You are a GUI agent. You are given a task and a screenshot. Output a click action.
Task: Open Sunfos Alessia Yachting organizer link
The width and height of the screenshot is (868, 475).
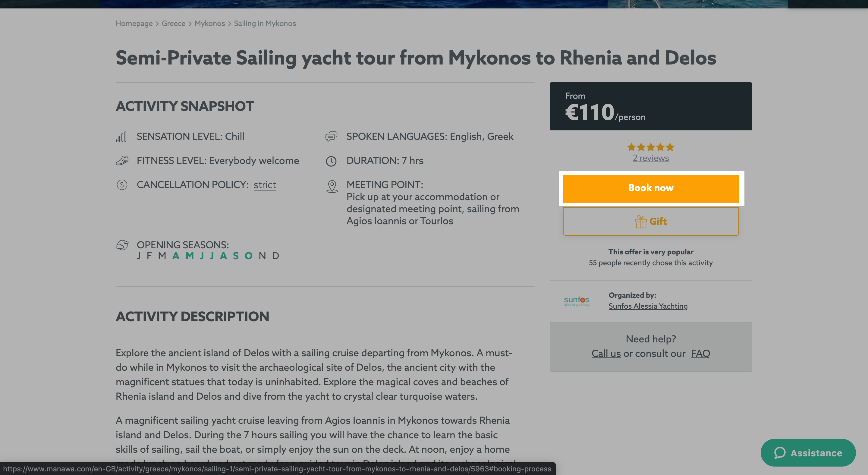tap(648, 306)
